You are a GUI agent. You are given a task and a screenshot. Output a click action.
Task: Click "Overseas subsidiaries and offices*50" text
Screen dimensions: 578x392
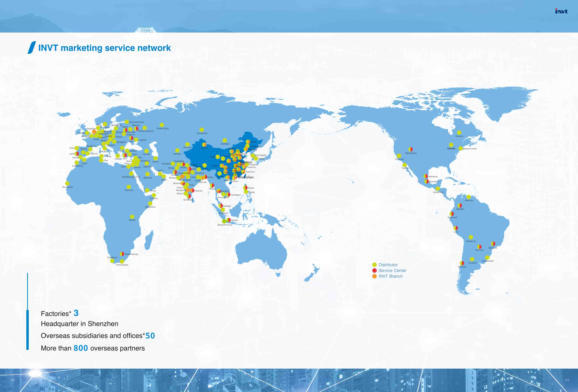pos(98,336)
